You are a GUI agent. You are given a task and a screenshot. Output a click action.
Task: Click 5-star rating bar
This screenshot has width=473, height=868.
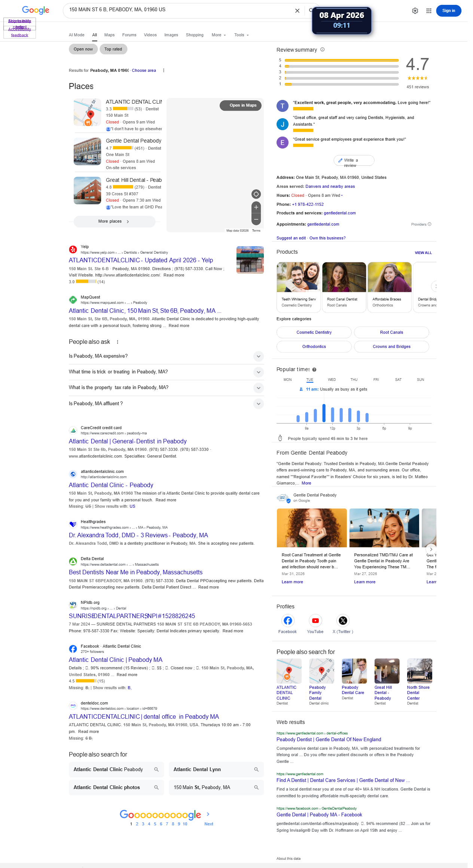pos(342,60)
